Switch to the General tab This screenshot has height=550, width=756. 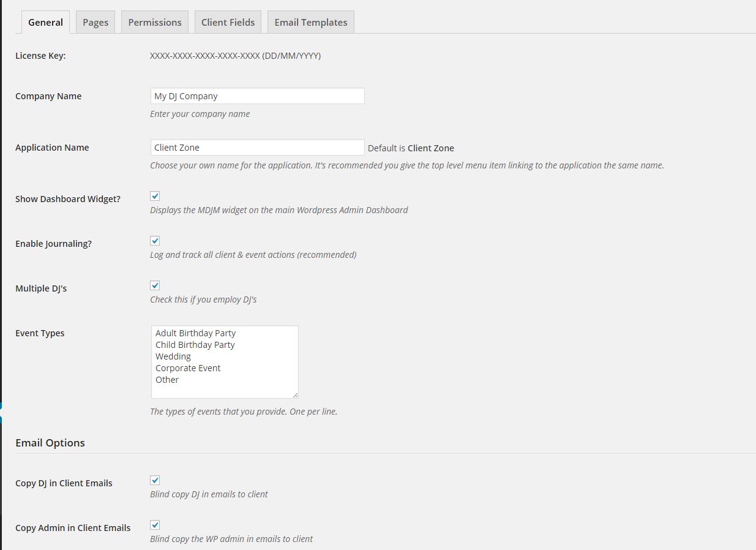click(x=45, y=22)
